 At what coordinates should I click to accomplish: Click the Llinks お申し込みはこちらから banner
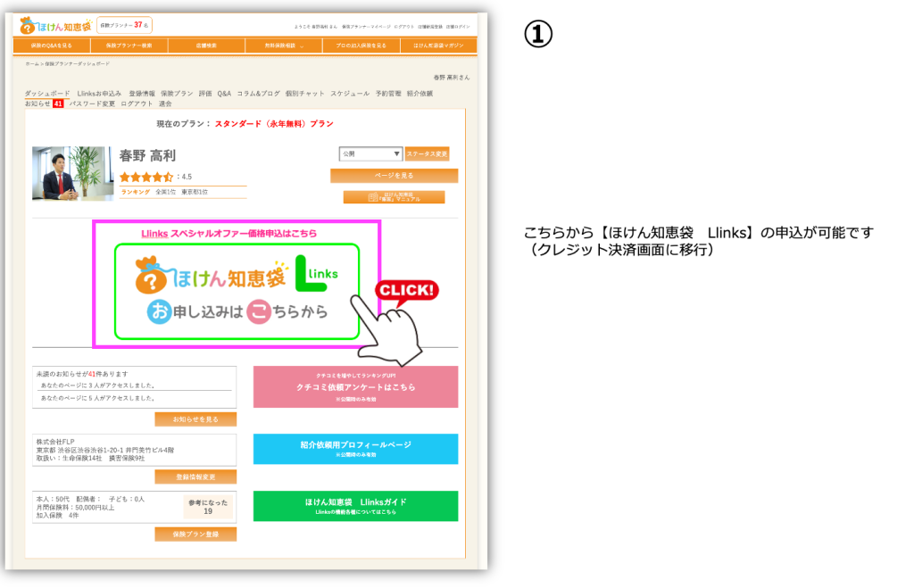point(237,292)
